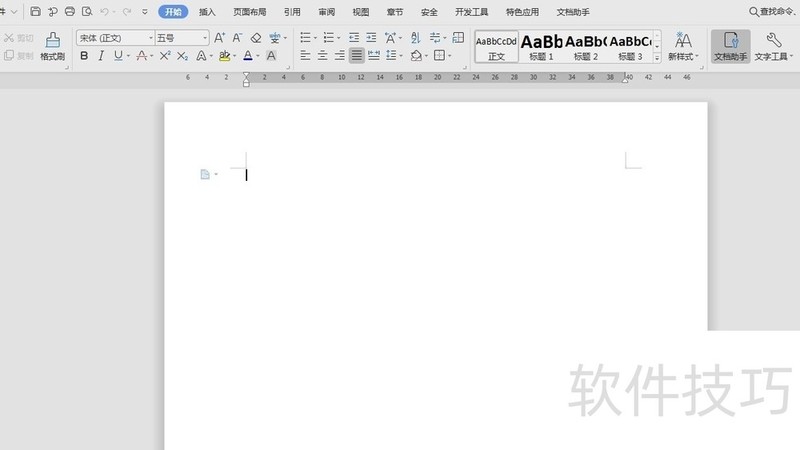Open the 开发工具 Developer tab

(x=471, y=12)
